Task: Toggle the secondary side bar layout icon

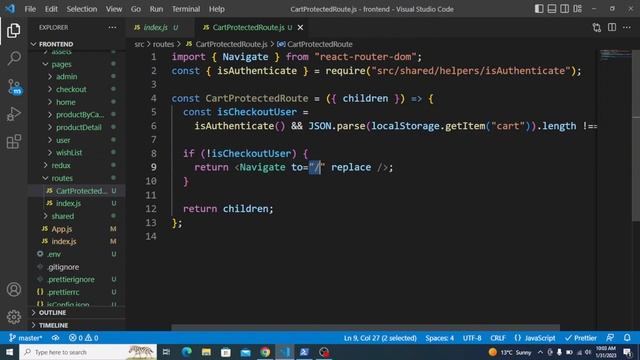Action: (x=564, y=9)
